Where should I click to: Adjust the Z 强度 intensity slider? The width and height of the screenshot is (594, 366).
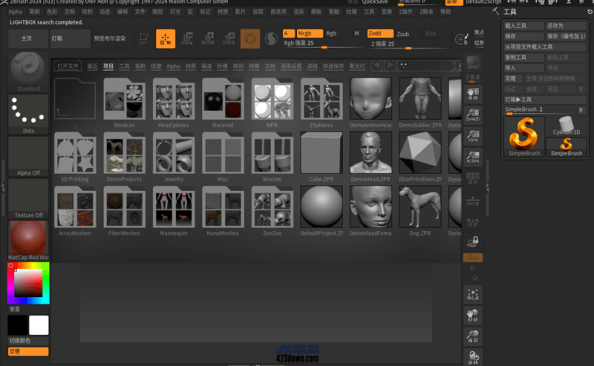407,44
